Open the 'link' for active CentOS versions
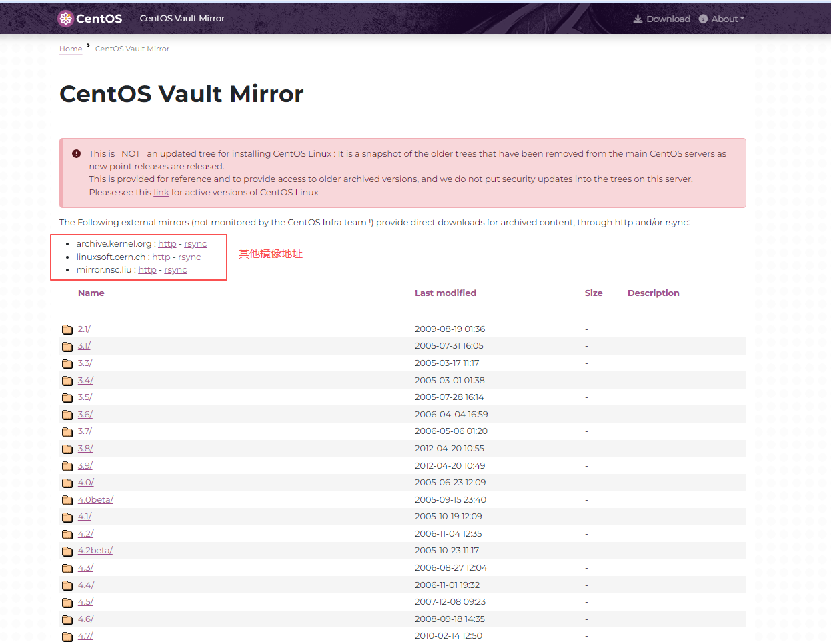Image resolution: width=831 pixels, height=644 pixels. click(x=161, y=192)
